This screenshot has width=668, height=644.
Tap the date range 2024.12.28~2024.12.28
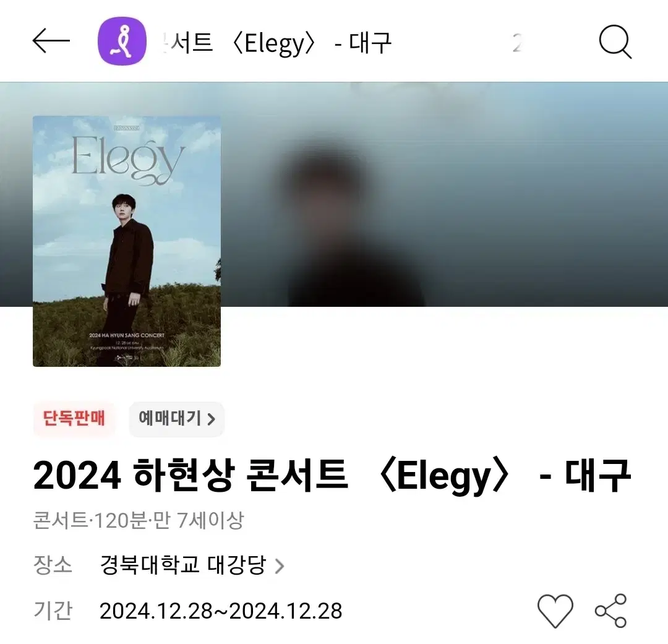click(x=221, y=611)
